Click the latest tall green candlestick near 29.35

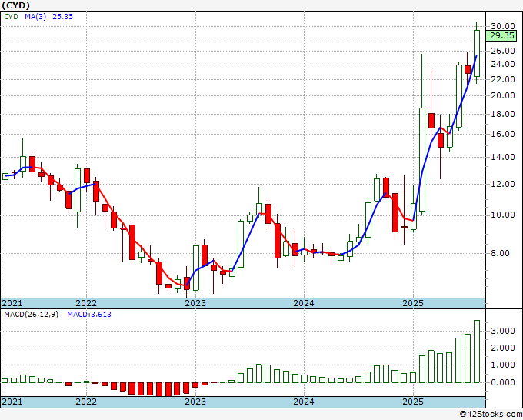pyautogui.click(x=477, y=53)
